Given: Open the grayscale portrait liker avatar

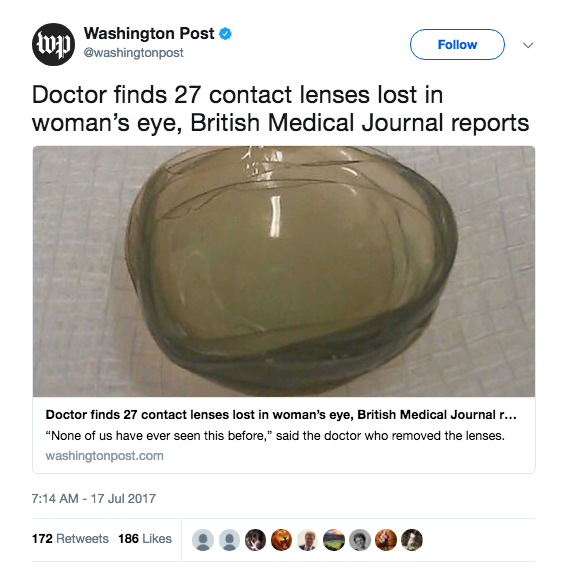Looking at the screenshot, I should (x=360, y=540).
